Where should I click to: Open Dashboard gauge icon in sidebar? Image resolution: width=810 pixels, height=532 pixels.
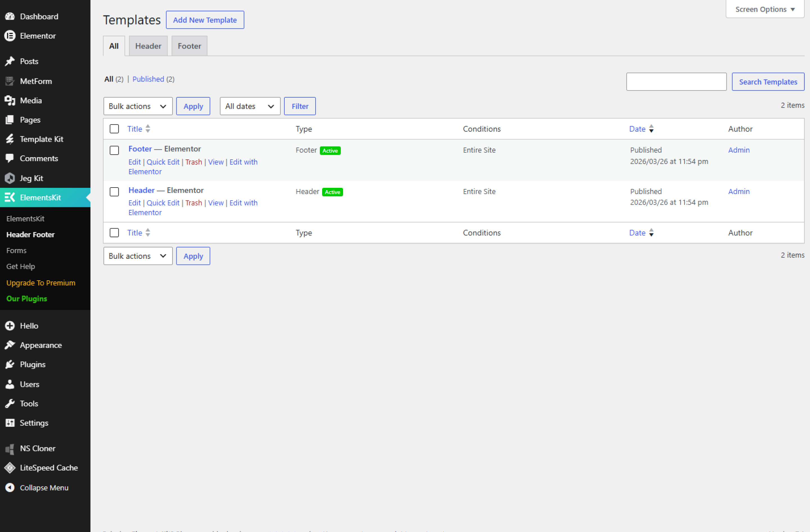coord(10,16)
